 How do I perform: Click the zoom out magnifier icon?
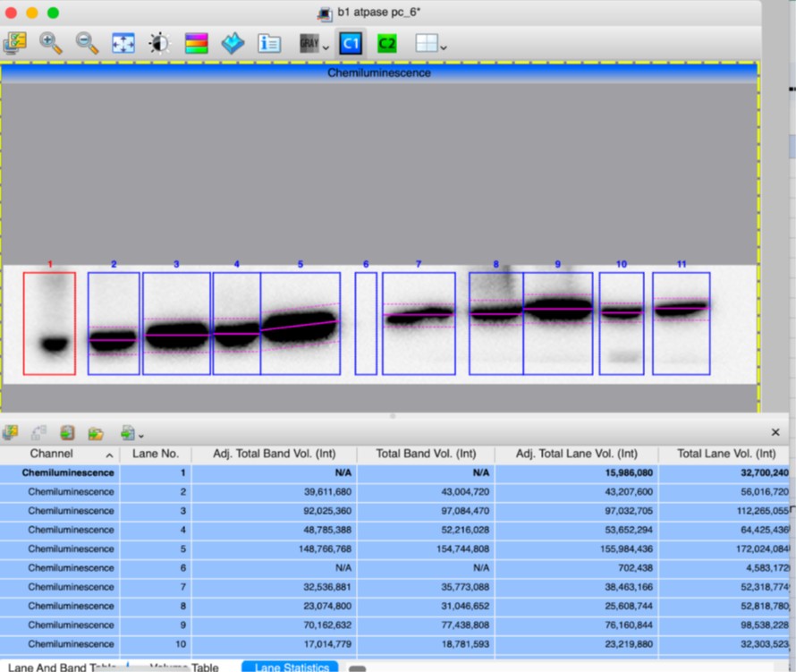[x=87, y=42]
